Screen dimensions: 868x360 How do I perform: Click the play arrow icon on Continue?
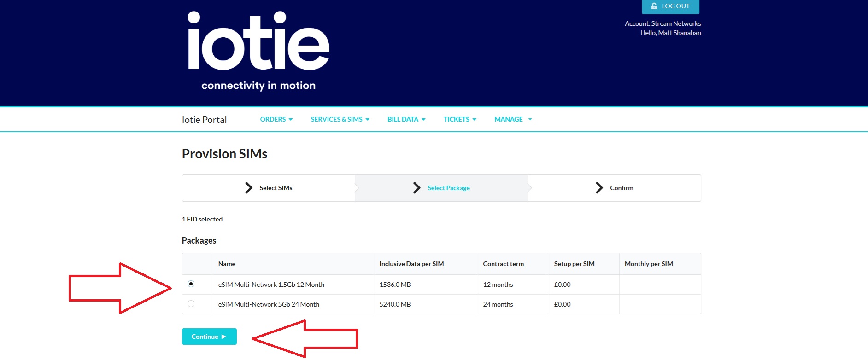click(x=224, y=337)
